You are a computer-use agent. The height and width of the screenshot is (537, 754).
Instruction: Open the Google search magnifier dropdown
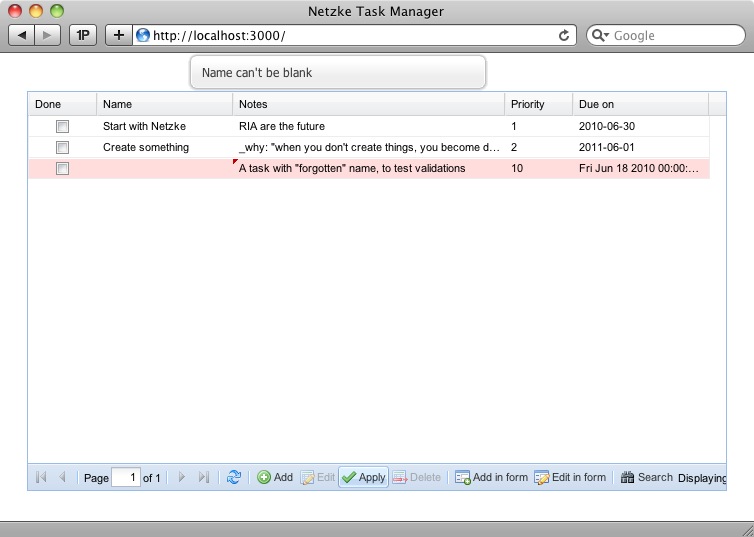(600, 35)
